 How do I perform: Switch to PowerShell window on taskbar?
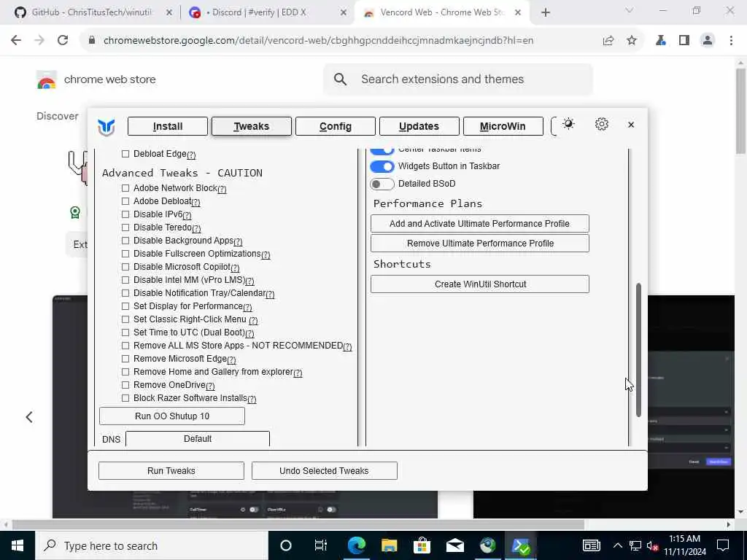coord(521,545)
